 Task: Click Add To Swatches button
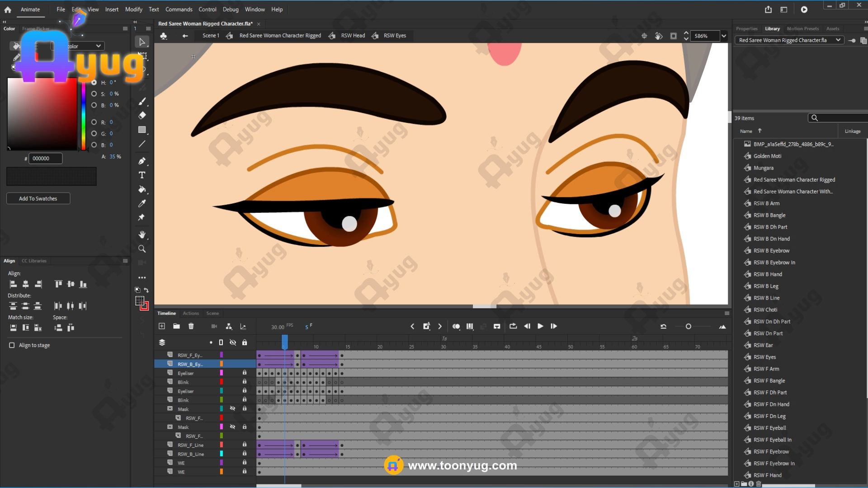(x=38, y=198)
